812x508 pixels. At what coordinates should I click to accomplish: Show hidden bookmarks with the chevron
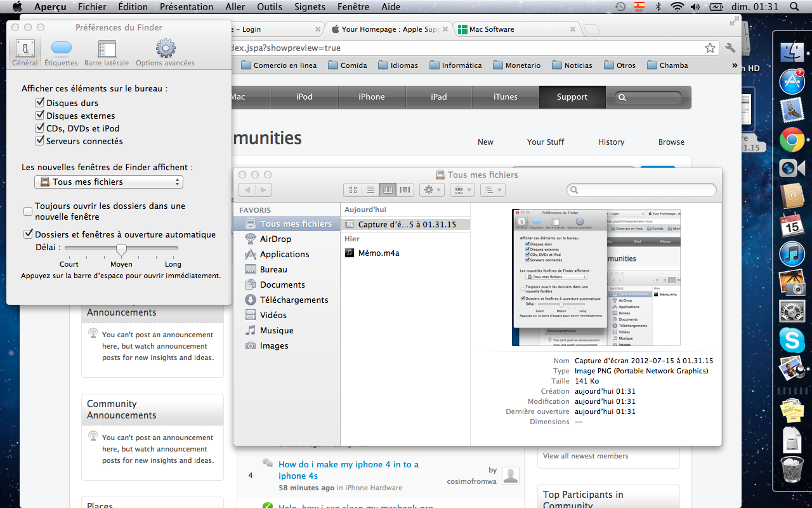735,65
